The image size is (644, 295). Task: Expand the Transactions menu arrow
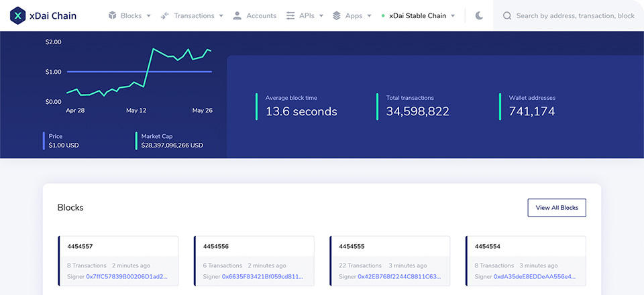coord(221,16)
